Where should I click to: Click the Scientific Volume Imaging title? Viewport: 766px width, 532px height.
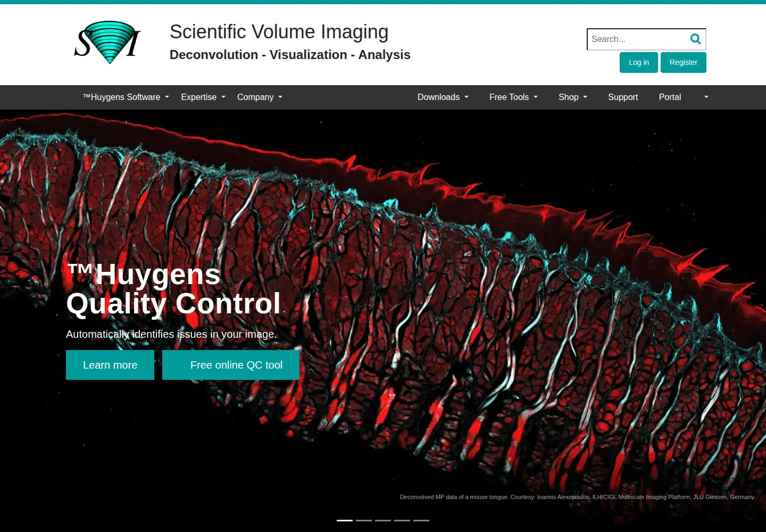pos(279,32)
